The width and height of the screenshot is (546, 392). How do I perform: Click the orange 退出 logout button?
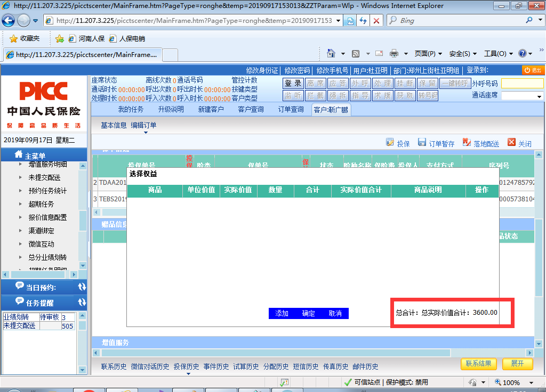point(533,70)
